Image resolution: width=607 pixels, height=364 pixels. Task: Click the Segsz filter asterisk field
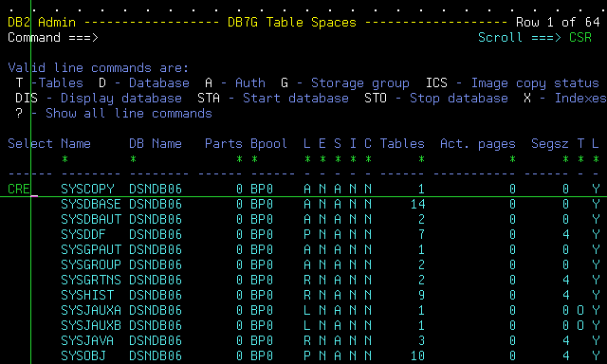coord(565,159)
